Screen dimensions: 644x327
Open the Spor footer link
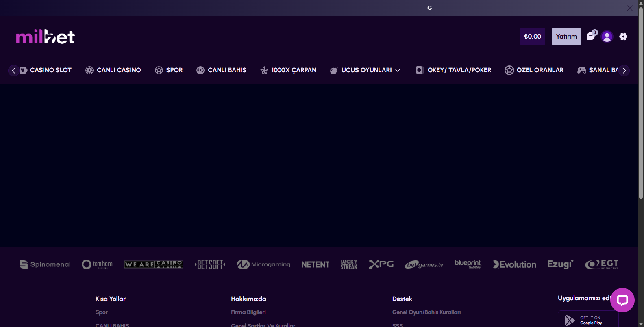[x=102, y=312]
